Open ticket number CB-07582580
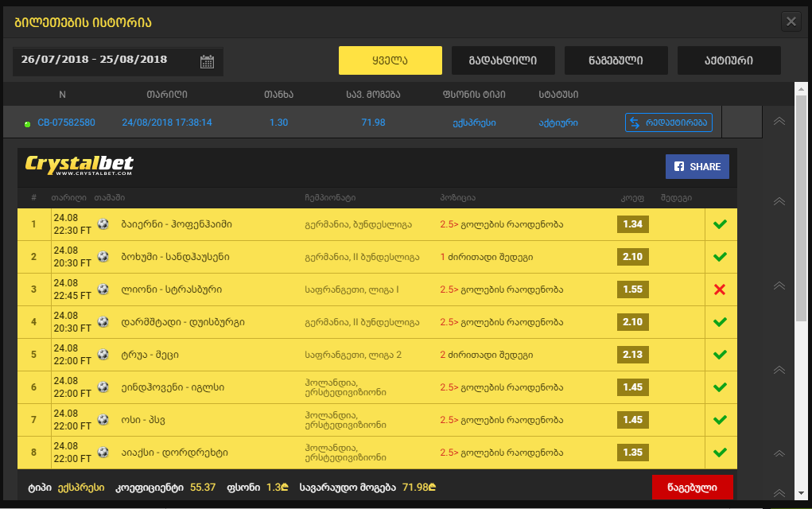This screenshot has width=812, height=509. 66,122
